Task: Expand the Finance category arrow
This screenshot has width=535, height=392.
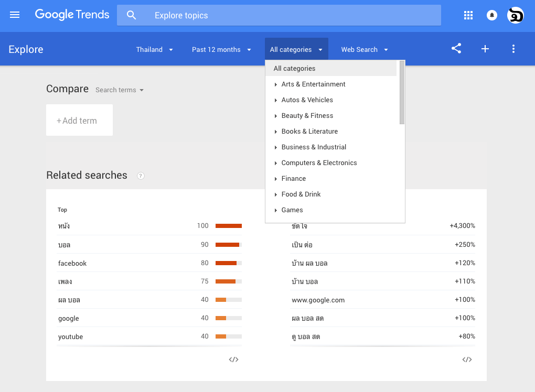Action: point(276,179)
